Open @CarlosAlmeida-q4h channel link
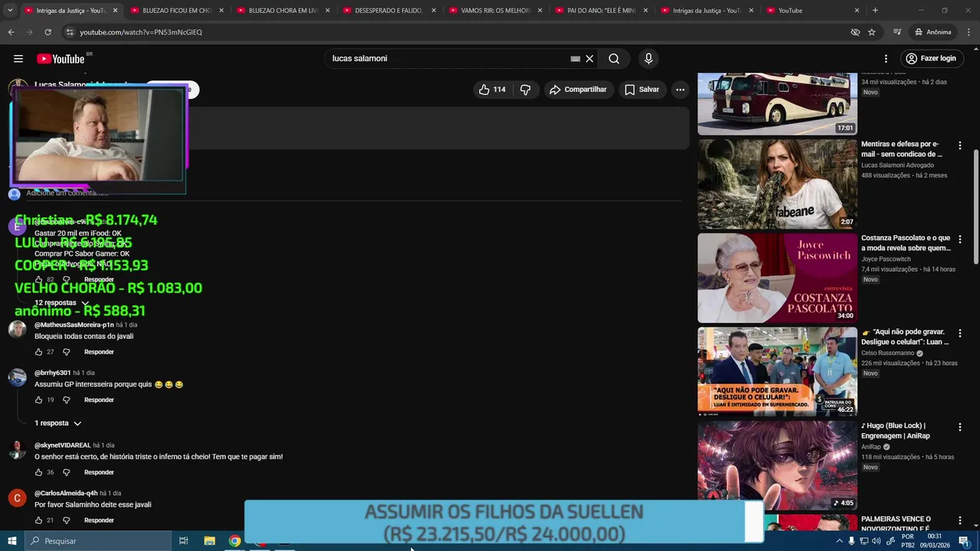Image resolution: width=980 pixels, height=551 pixels. [x=66, y=494]
